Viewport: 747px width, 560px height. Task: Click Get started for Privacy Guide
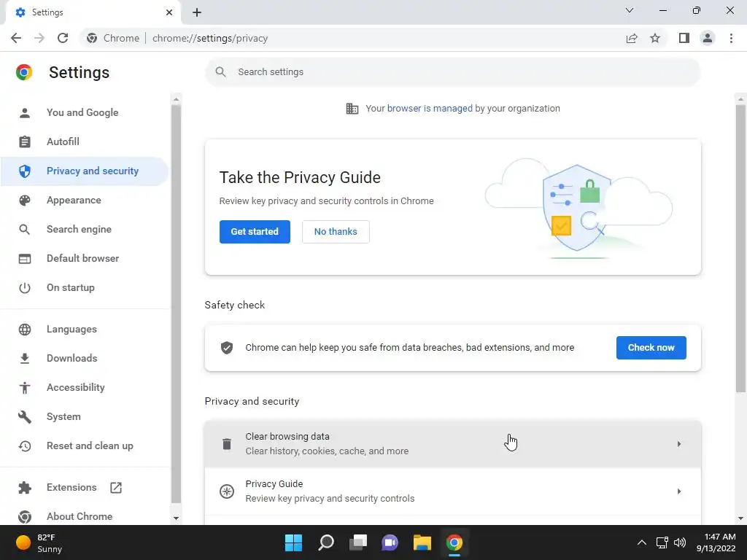[255, 231]
